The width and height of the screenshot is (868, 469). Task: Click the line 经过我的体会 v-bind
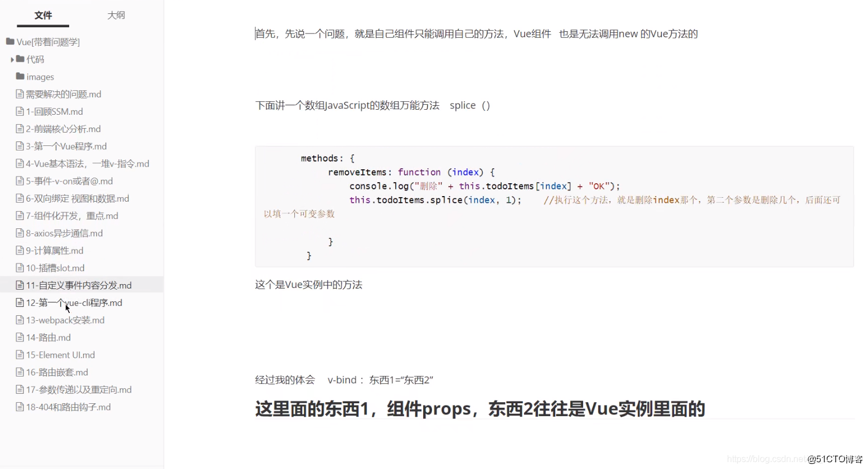click(x=344, y=380)
